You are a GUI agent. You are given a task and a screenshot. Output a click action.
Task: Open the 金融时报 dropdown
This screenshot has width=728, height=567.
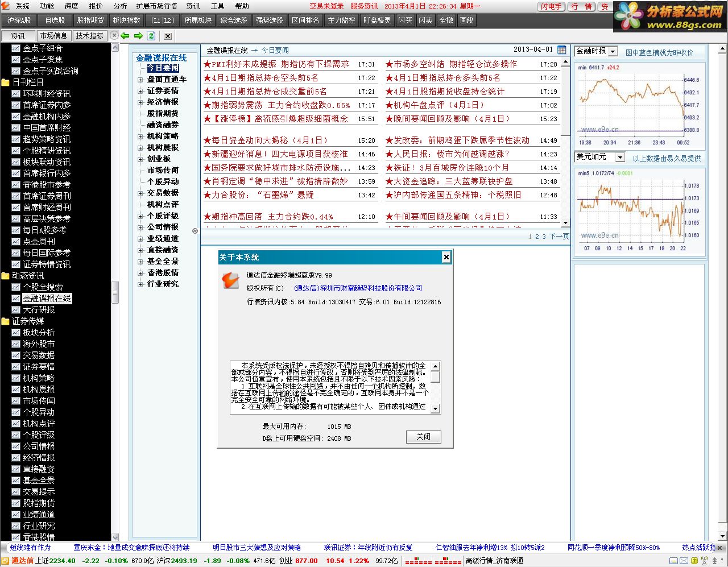click(613, 51)
